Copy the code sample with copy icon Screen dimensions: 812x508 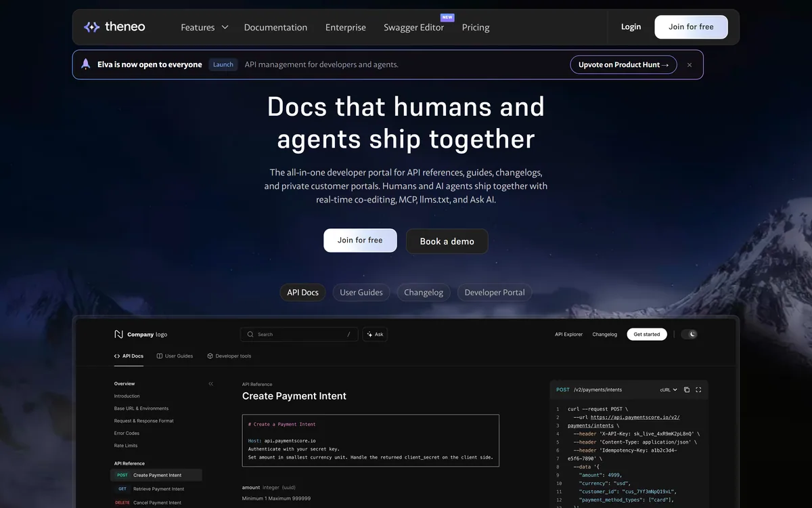pyautogui.click(x=687, y=390)
